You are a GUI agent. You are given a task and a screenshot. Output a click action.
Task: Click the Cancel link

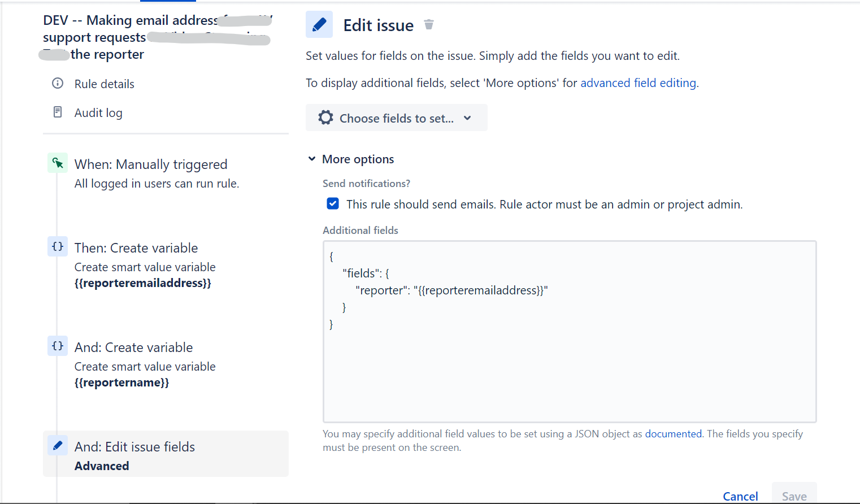740,496
